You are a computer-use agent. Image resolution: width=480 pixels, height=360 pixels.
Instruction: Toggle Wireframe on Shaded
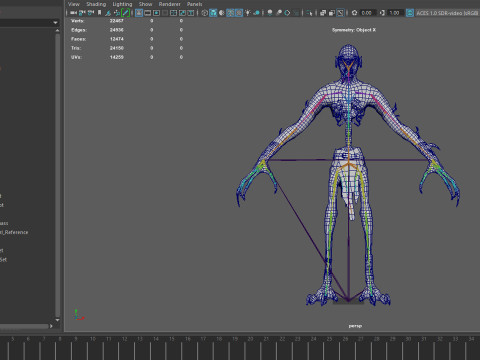point(230,13)
